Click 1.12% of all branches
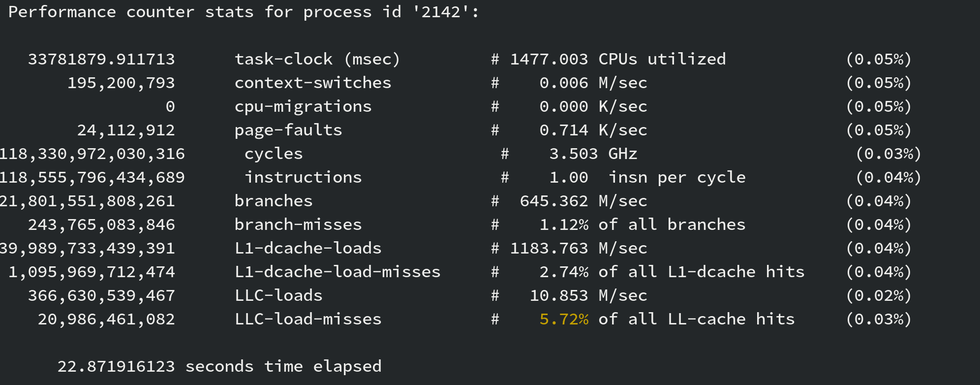The image size is (980, 385). [643, 225]
